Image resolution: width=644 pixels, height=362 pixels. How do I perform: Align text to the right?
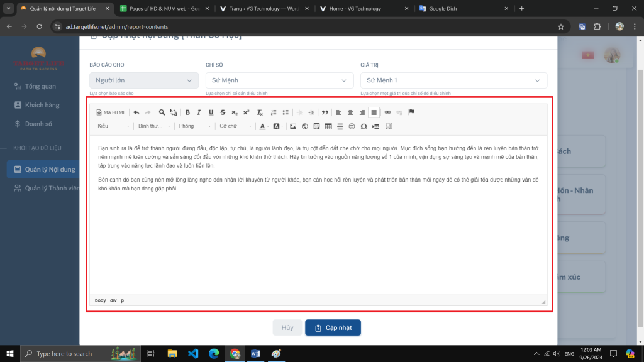362,112
